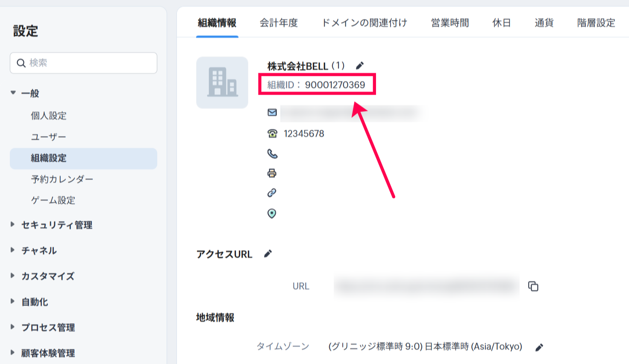Image resolution: width=629 pixels, height=364 pixels.
Task: Click the timezone edit pencil icon
Action: [539, 347]
